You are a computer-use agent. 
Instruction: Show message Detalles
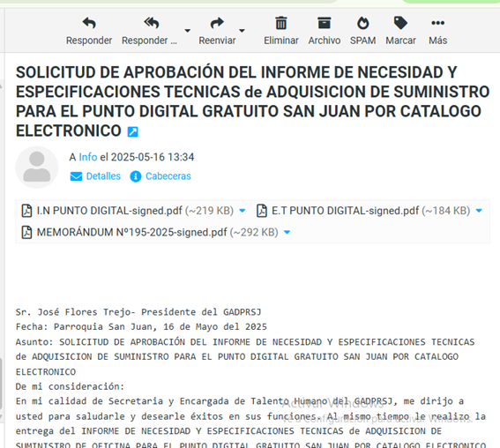95,176
